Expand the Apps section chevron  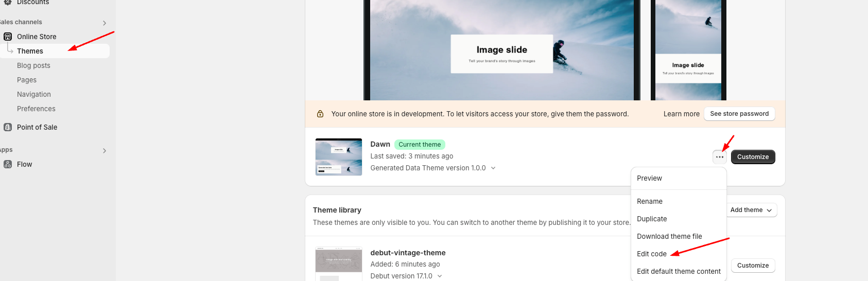pos(105,151)
